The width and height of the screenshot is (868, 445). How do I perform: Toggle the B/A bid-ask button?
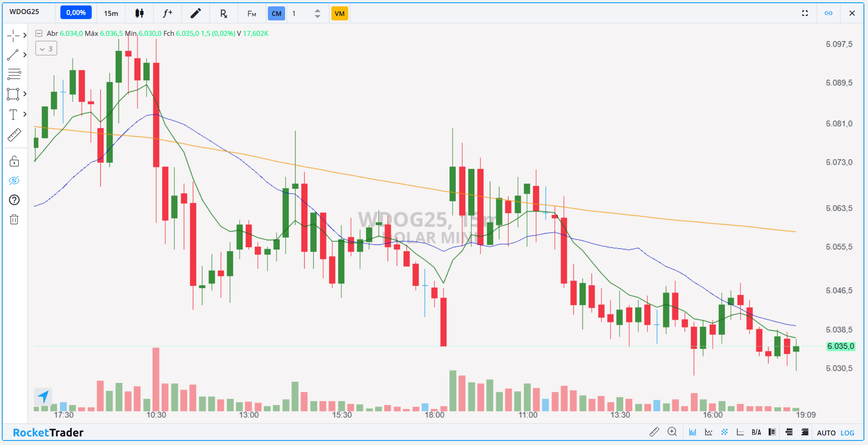[x=756, y=433]
